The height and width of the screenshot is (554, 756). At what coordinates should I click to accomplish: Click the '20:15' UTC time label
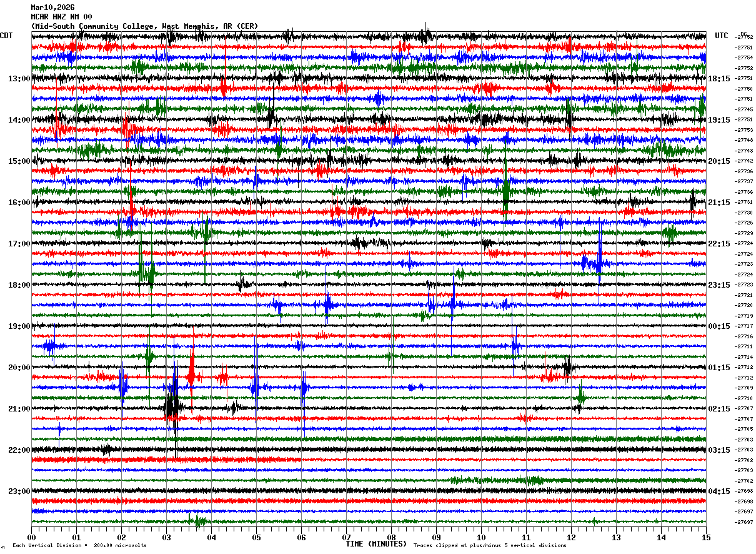point(719,161)
